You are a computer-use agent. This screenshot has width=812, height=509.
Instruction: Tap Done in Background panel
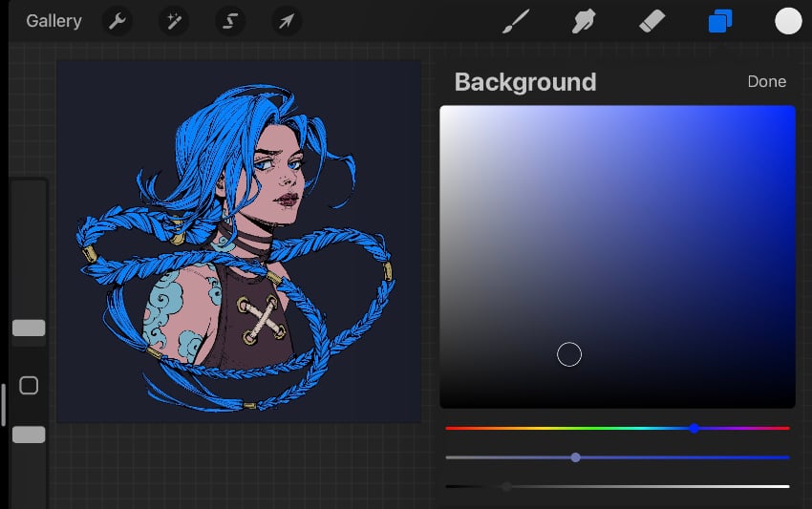tap(767, 81)
